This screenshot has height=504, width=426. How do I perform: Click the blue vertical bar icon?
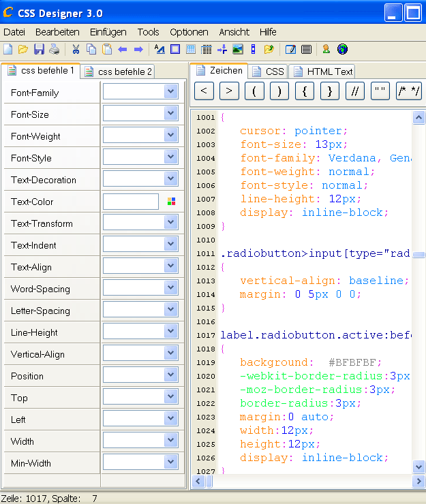(254, 49)
